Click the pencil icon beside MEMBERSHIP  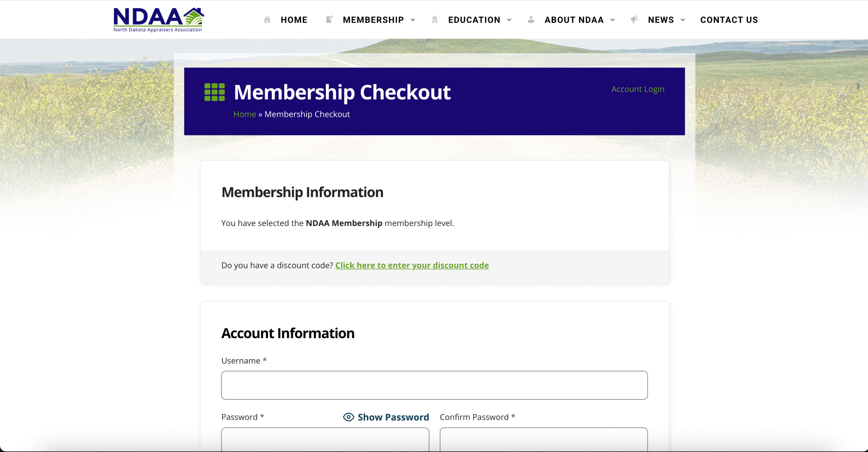[x=329, y=19]
